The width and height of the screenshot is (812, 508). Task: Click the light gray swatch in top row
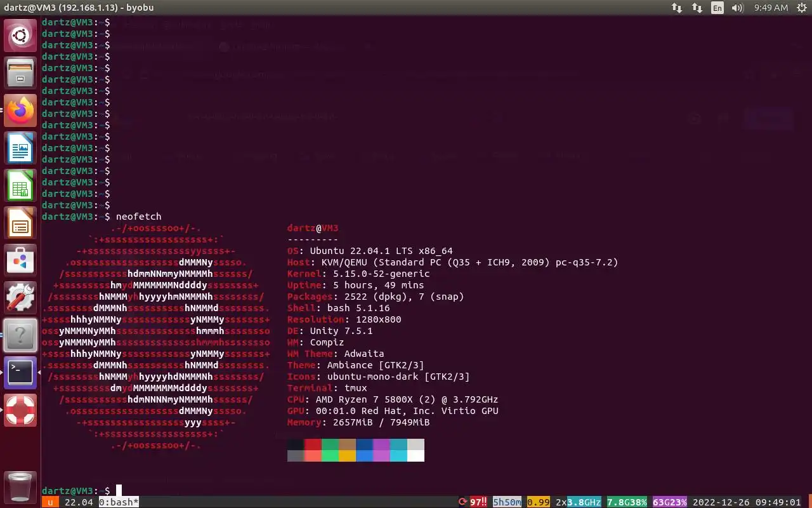coord(416,444)
